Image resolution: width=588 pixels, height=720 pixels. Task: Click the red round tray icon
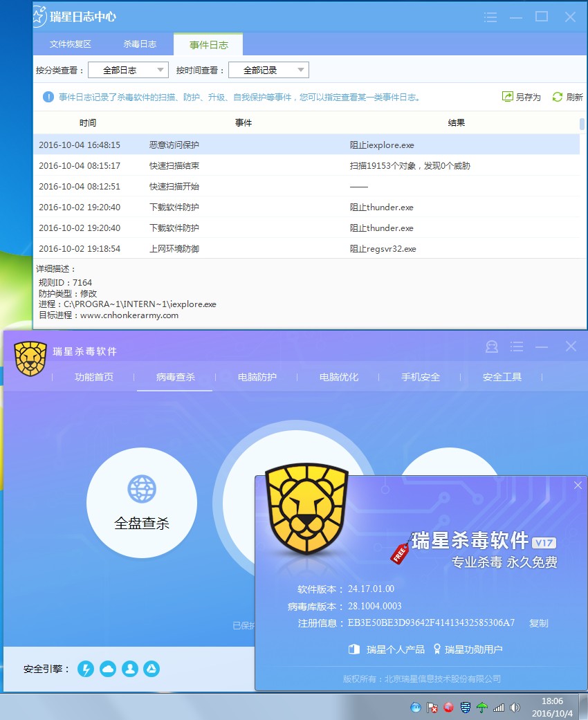pyautogui.click(x=449, y=708)
